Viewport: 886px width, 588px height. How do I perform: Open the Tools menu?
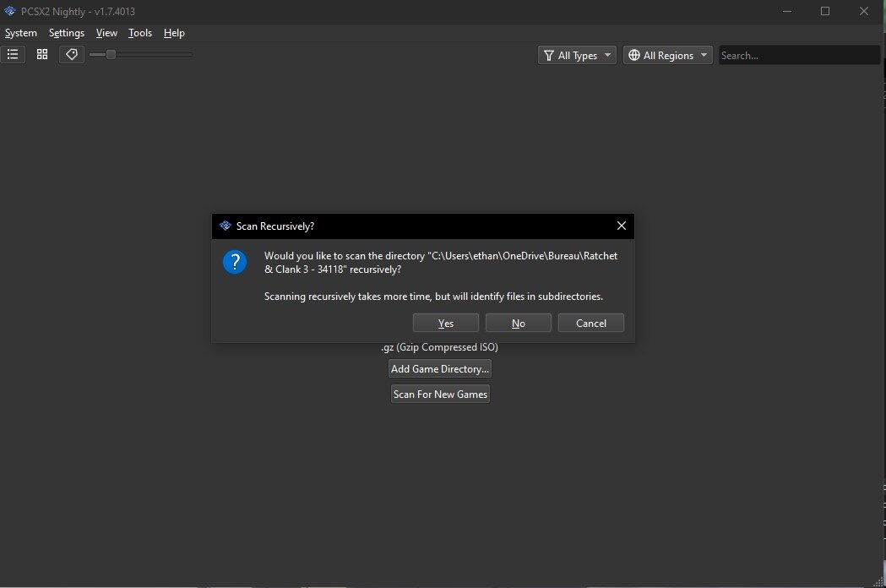(140, 33)
